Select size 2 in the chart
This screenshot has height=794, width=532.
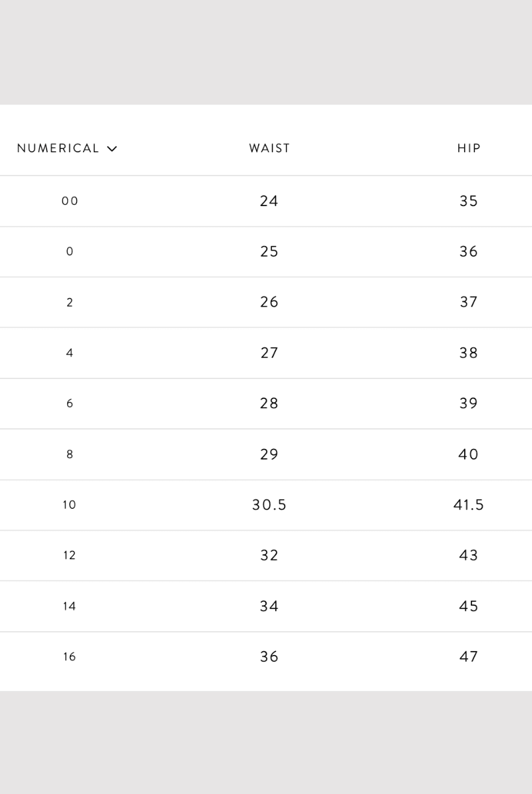(x=70, y=303)
